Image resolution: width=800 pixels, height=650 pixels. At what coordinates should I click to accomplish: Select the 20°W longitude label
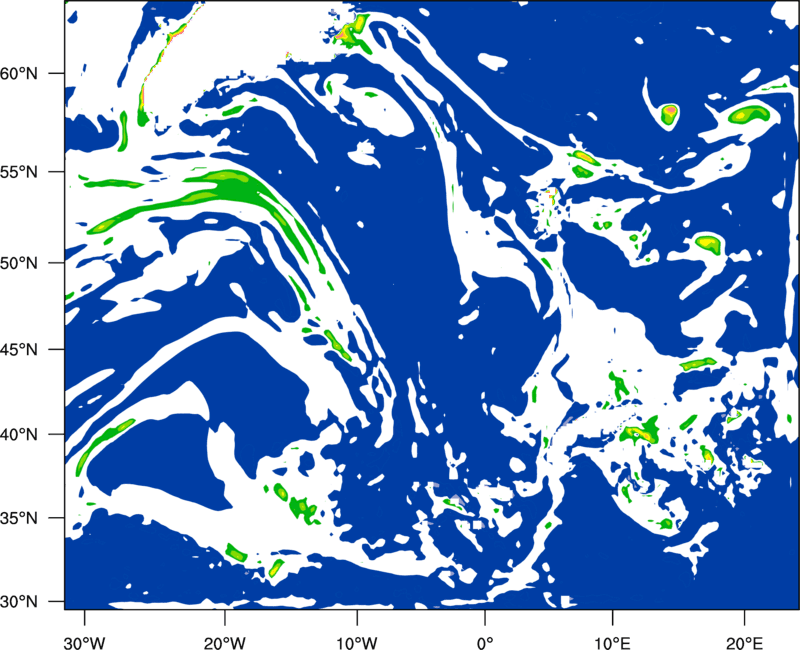pos(225,643)
